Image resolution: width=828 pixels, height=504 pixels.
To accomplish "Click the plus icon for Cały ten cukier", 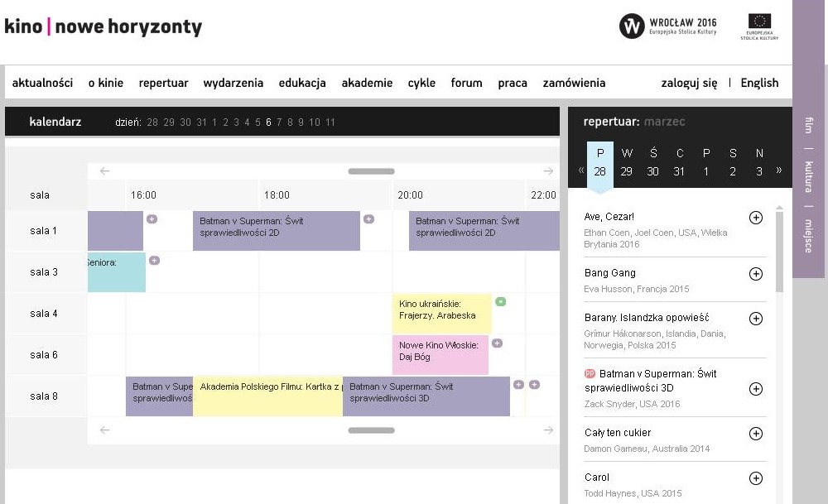I will click(755, 434).
